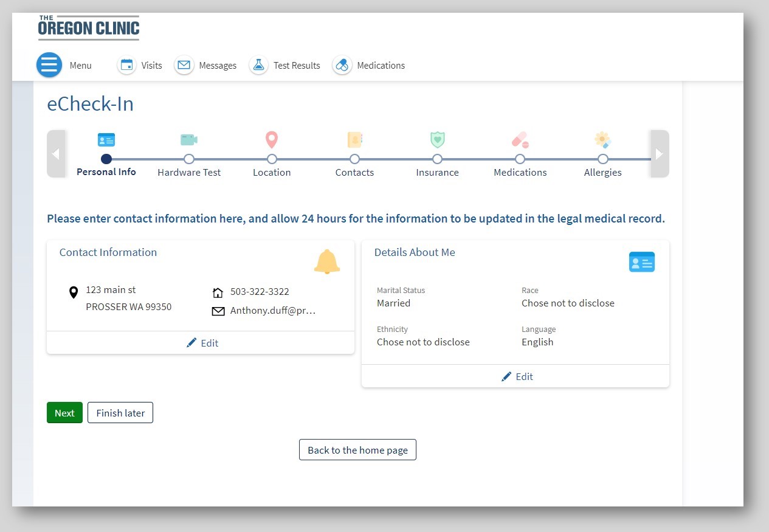
Task: Expand the stepper with the right arrow
Action: point(659,153)
